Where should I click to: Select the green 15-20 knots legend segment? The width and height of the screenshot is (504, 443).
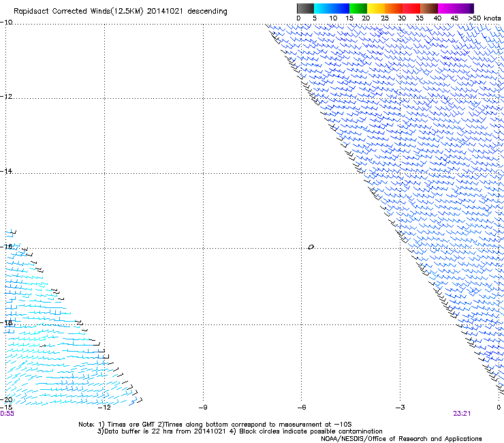(358, 8)
